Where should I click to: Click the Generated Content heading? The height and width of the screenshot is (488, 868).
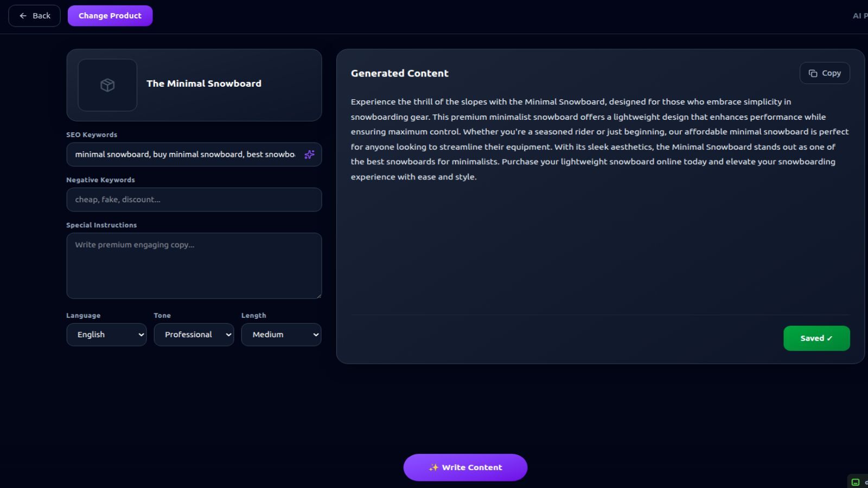400,73
